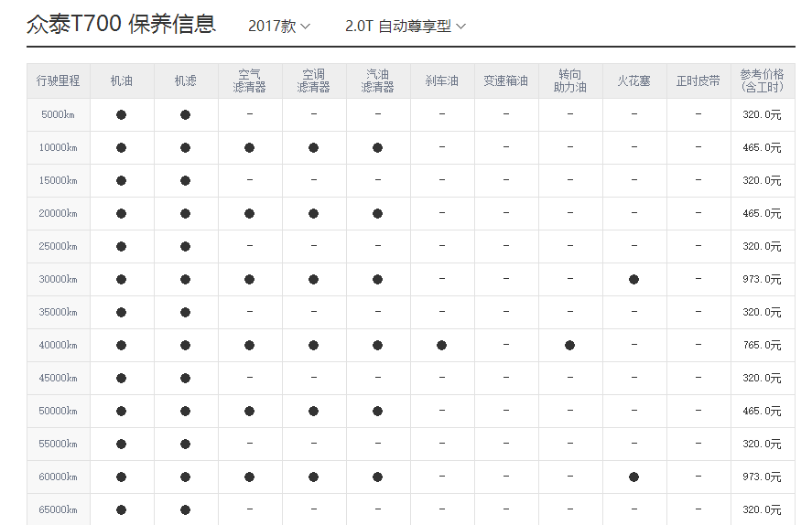Select the 5000km mileage row label
812x525 pixels.
(x=58, y=115)
